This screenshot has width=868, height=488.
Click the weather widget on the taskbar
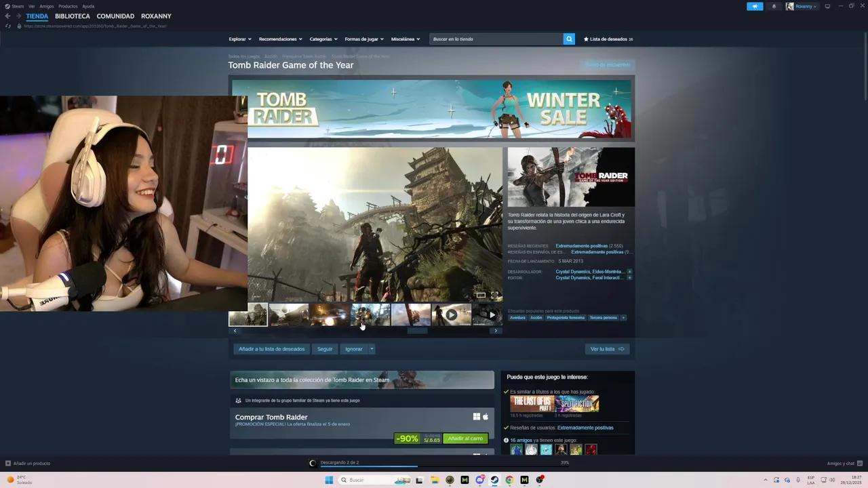(19, 480)
